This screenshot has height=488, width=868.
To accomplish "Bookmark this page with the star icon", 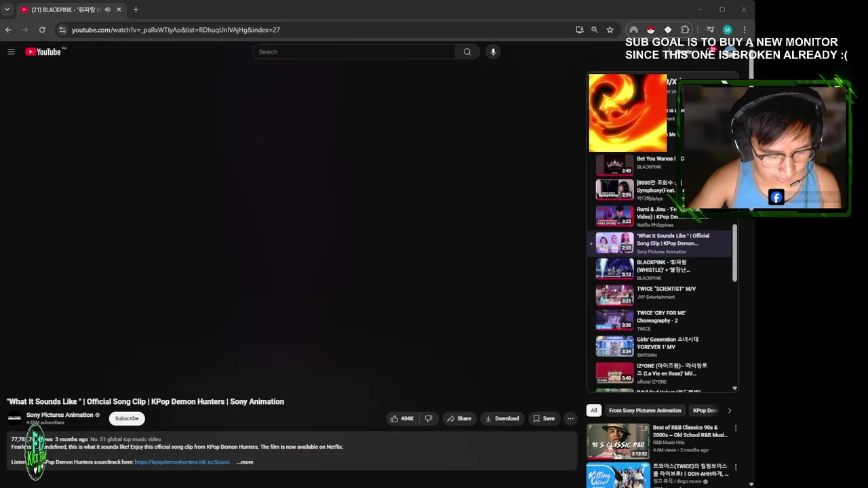I will 610,30.
